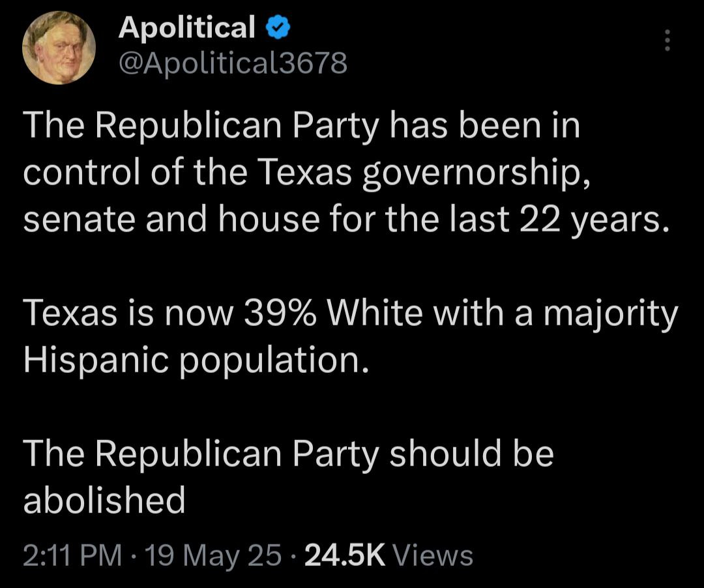The width and height of the screenshot is (704, 588).
Task: Select the paragraph about Texas governorship control
Action: pos(346,173)
